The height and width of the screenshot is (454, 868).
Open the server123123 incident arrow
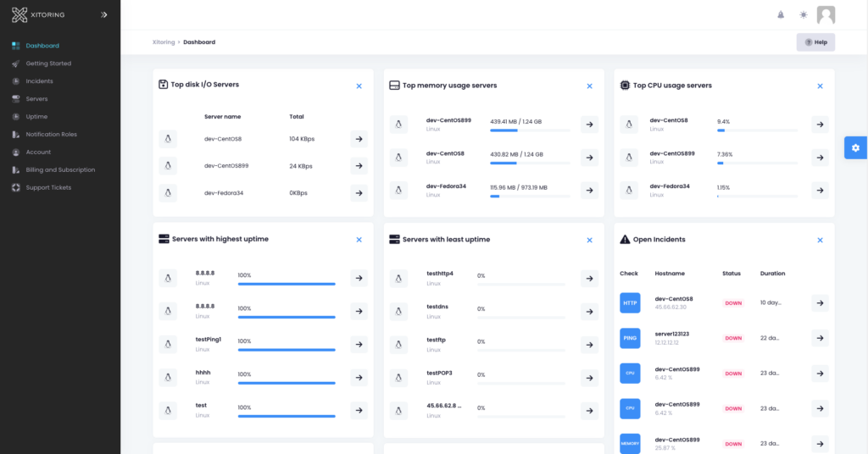821,339
